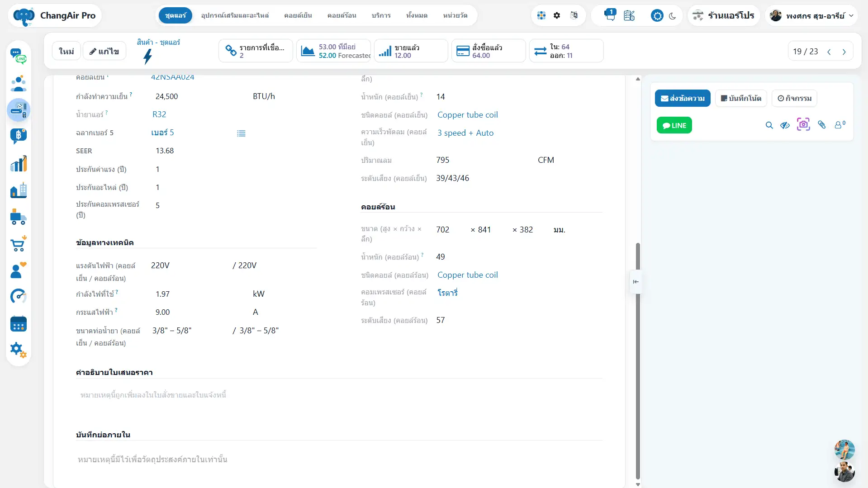Switch to light mode sun toggle
The width and height of the screenshot is (868, 488).
click(657, 16)
